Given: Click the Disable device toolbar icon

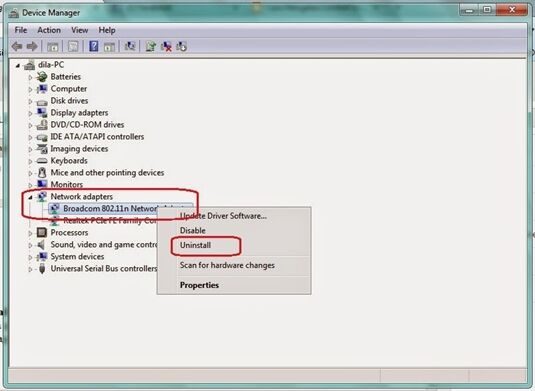Looking at the screenshot, I should pos(182,46).
